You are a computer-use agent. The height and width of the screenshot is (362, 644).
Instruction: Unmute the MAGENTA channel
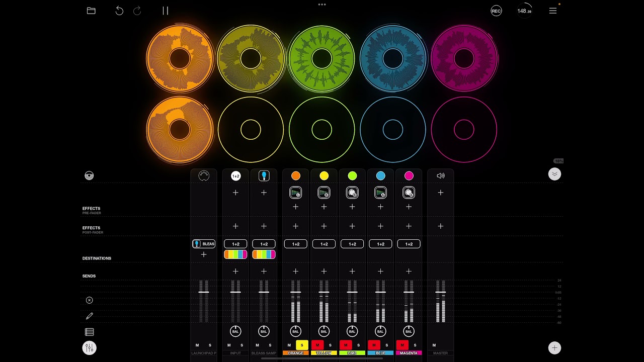[x=402, y=345]
